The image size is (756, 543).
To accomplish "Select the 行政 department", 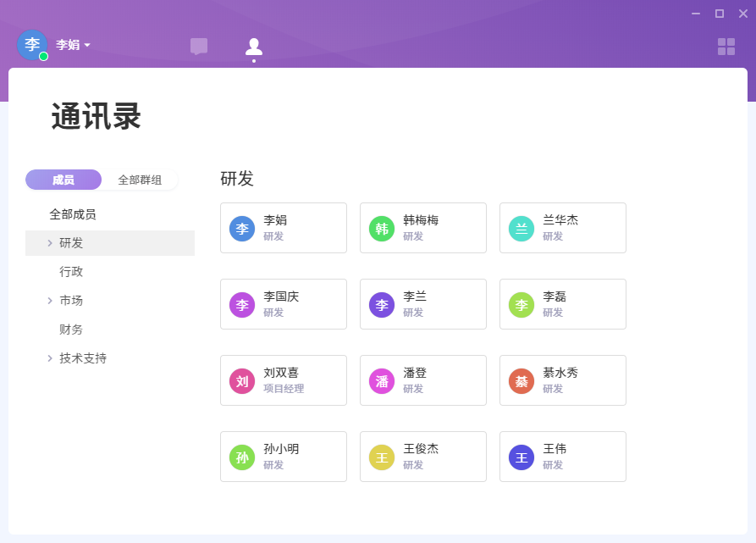I will (71, 272).
